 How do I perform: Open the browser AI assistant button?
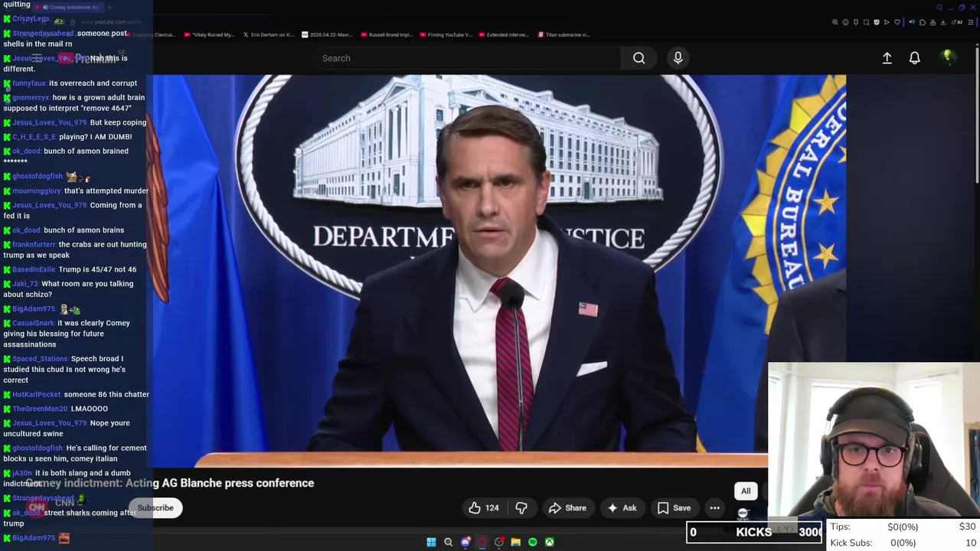point(957,22)
